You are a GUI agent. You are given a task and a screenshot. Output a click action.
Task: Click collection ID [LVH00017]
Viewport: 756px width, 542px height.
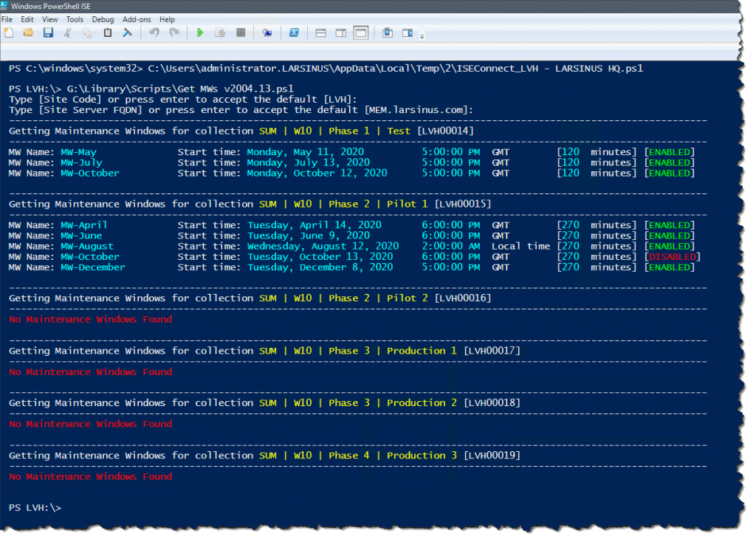coord(492,351)
